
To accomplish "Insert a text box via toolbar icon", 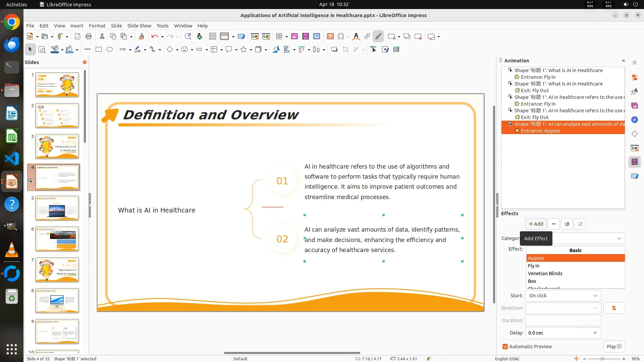I will 330,37.
